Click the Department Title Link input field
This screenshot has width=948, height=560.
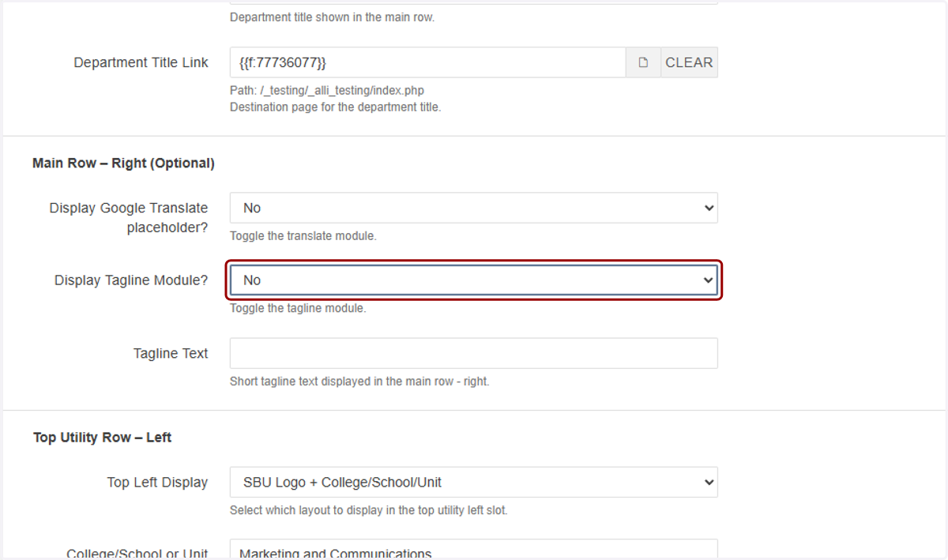[x=428, y=62]
